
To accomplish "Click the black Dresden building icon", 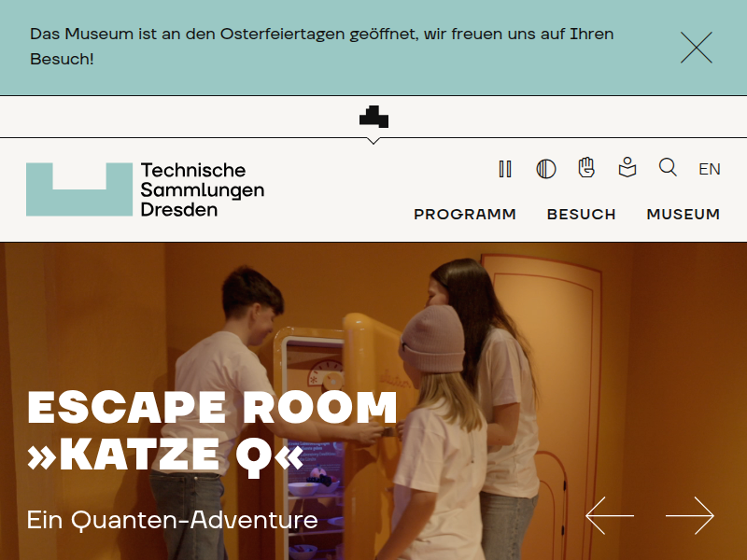I will click(x=373, y=117).
